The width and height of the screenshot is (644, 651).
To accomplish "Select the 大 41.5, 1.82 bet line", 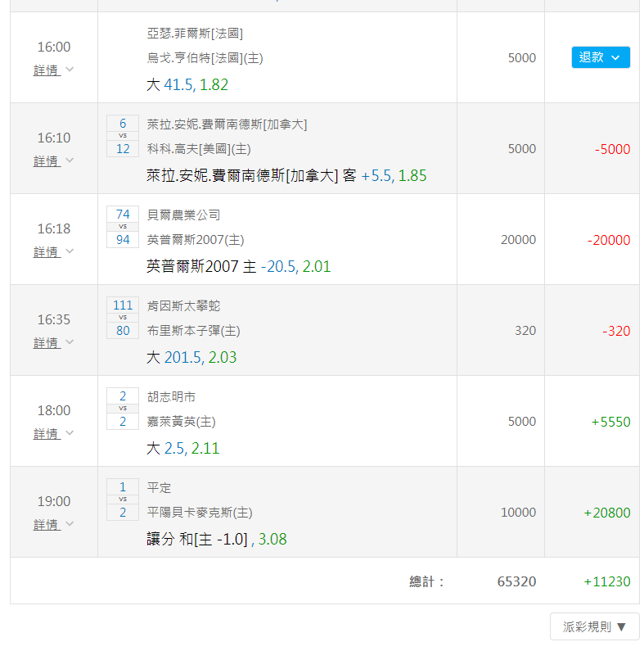I will [x=187, y=84].
